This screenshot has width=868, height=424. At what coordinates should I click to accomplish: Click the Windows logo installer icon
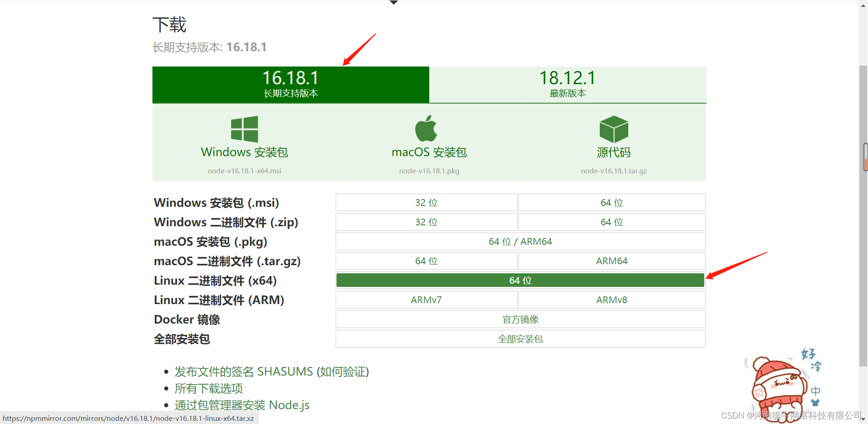coord(244,129)
